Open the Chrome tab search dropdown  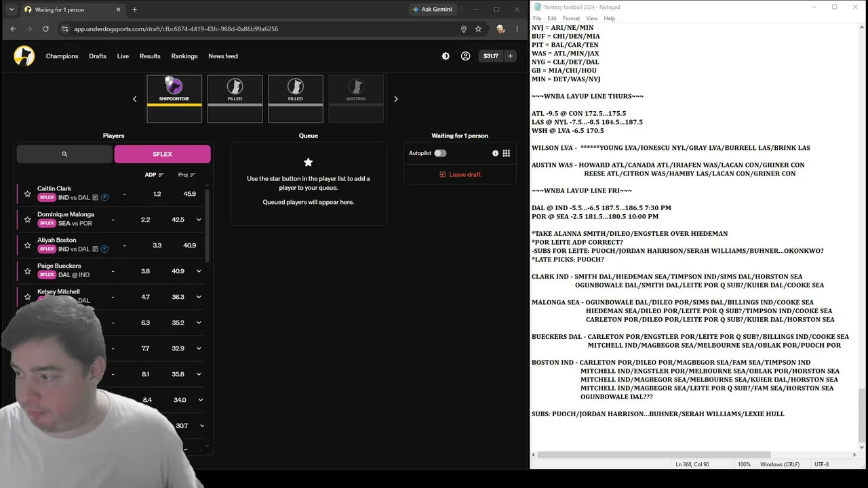12,9
